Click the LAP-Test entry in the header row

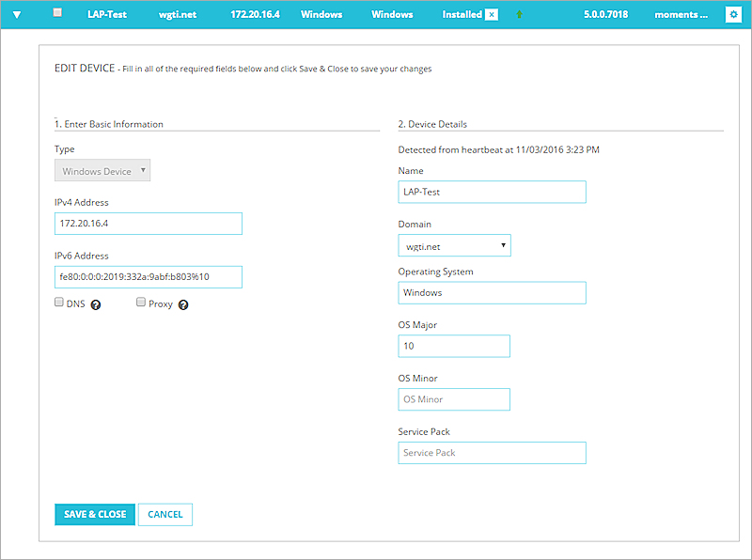pyautogui.click(x=107, y=14)
